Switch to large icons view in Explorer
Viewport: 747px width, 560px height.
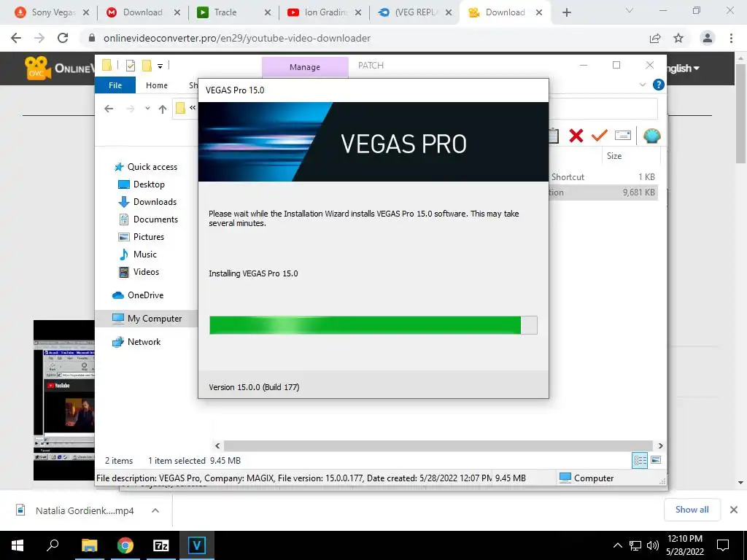point(656,460)
